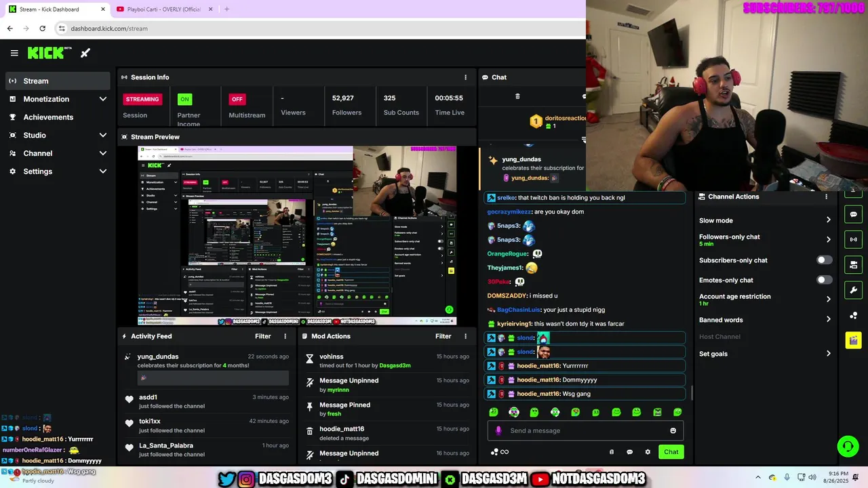The height and width of the screenshot is (488, 868).
Task: Click the purple microphone icon in the message box
Action: (x=498, y=430)
